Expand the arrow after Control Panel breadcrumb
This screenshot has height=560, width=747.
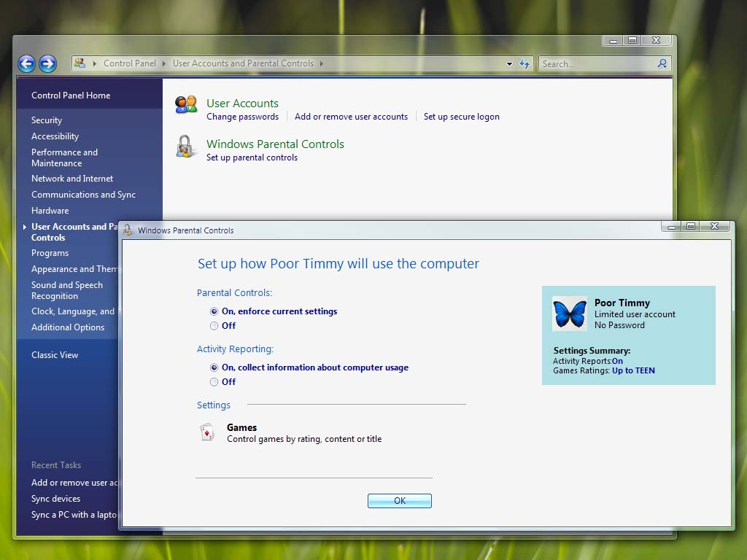[x=164, y=63]
